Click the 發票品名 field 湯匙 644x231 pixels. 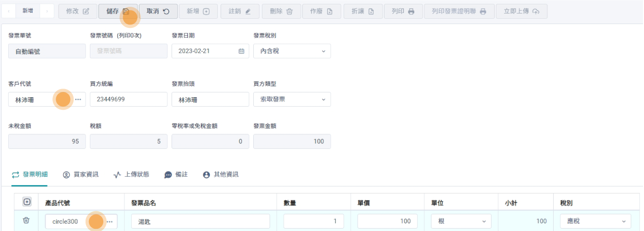point(200,221)
